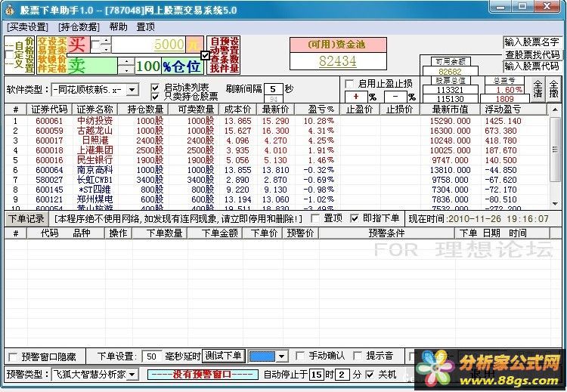Click the 盈亏% column header
567x392 pixels.
(317, 109)
